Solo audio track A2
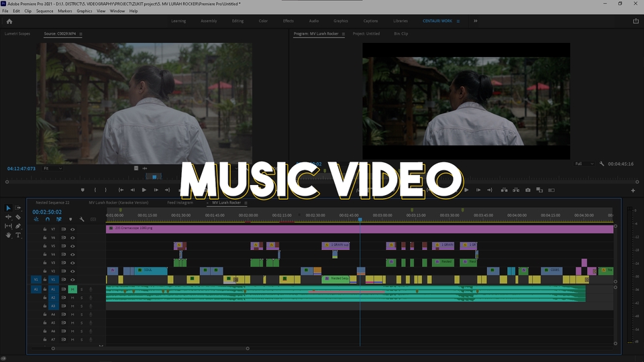The width and height of the screenshot is (644, 362). [x=81, y=298]
